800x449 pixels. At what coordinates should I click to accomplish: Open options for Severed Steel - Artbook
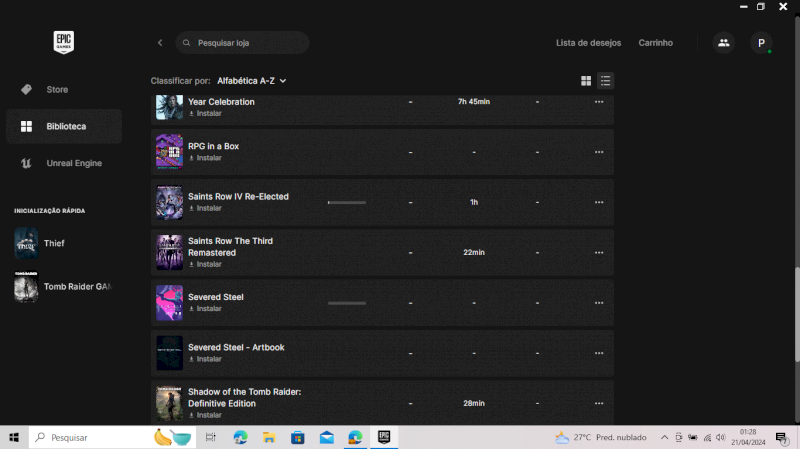click(599, 353)
